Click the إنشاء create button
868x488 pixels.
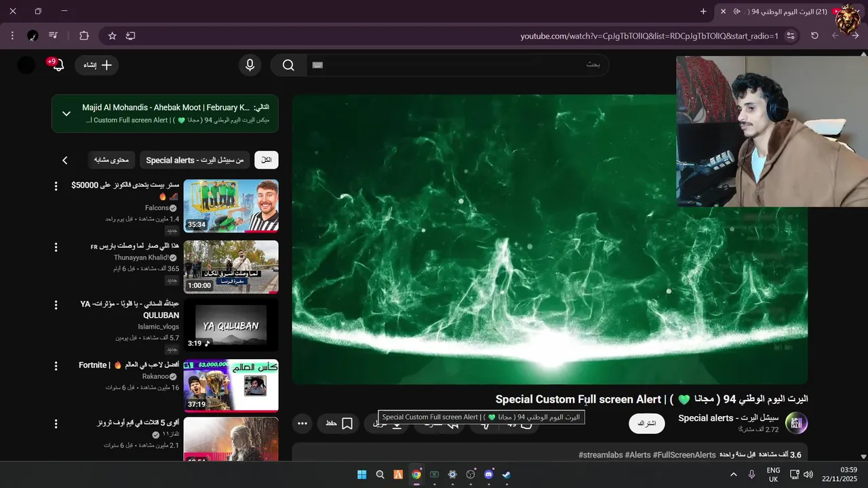(97, 65)
